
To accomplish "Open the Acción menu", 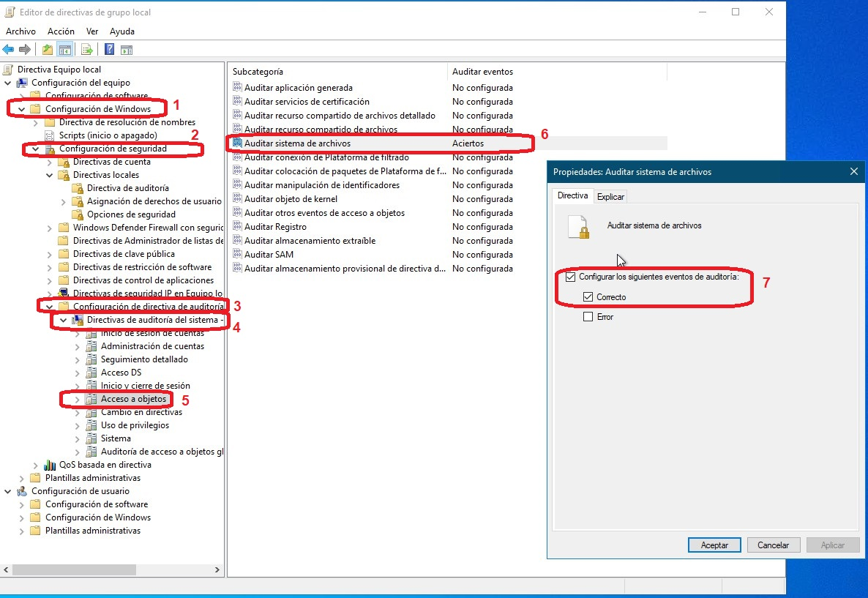I will [x=61, y=31].
